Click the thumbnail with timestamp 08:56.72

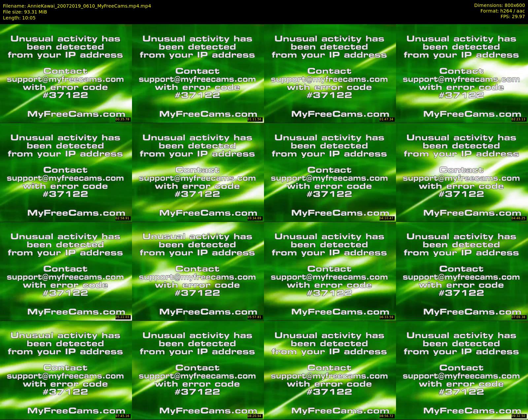tap(330, 370)
